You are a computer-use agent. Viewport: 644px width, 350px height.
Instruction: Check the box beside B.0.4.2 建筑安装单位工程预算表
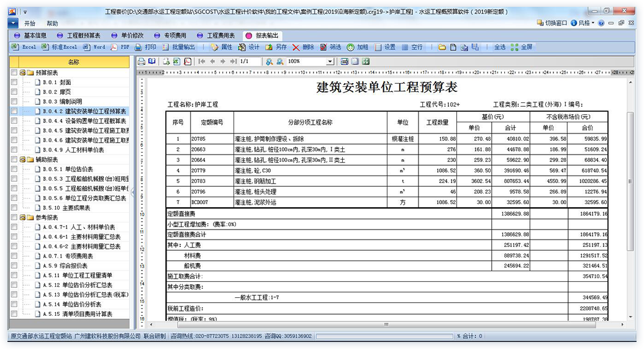click(x=14, y=111)
